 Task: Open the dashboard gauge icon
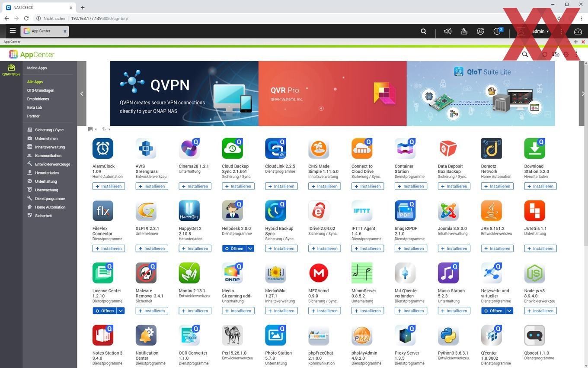578,31
